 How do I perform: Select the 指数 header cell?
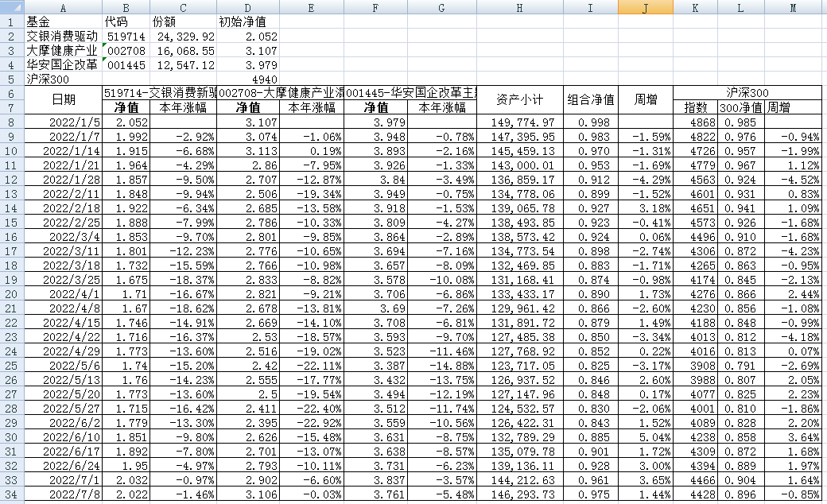coord(695,107)
